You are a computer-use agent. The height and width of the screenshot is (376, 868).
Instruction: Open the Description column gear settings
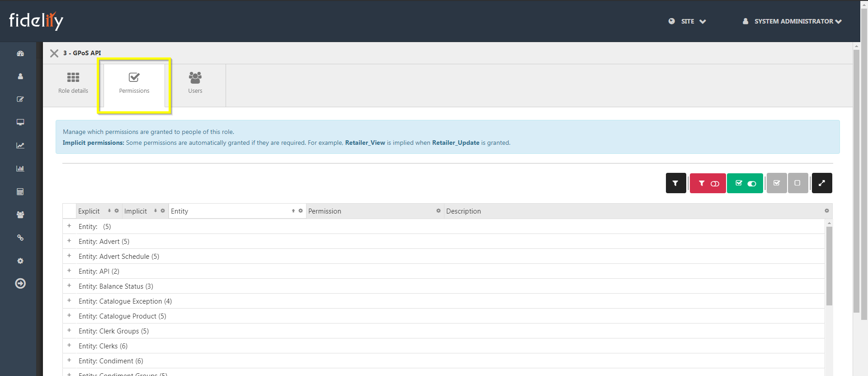[x=827, y=211]
